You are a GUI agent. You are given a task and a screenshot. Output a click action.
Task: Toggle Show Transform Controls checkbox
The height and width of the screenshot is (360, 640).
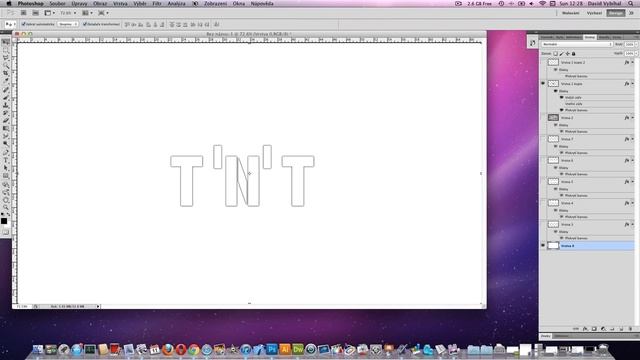coord(85,24)
